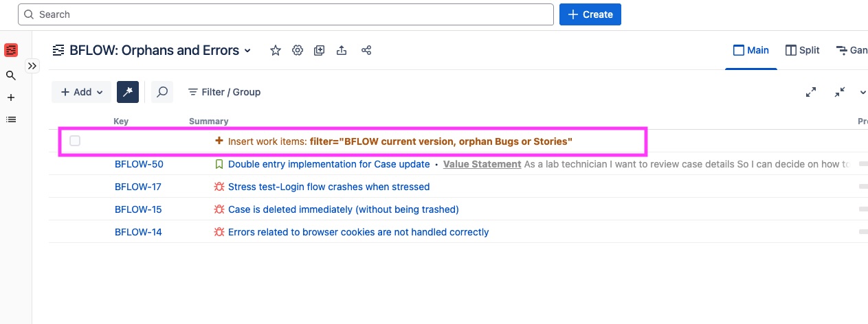The width and height of the screenshot is (868, 324).
Task: Switch to the Split layout tab
Action: coord(803,50)
